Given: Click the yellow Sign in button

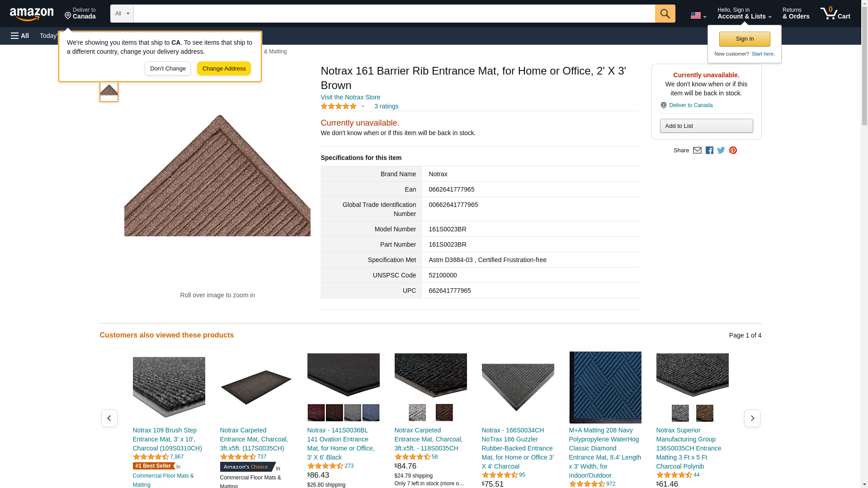Looking at the screenshot, I should tap(744, 39).
